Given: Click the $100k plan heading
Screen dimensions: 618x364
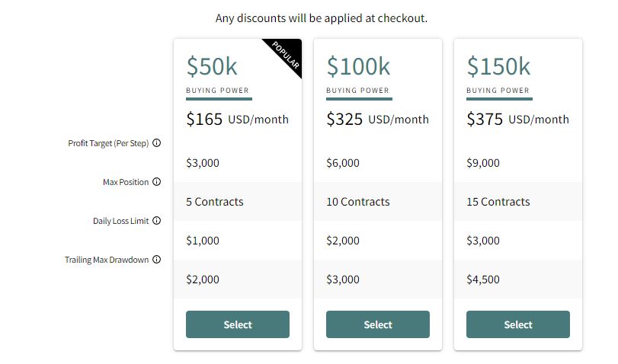Looking at the screenshot, I should tap(358, 67).
